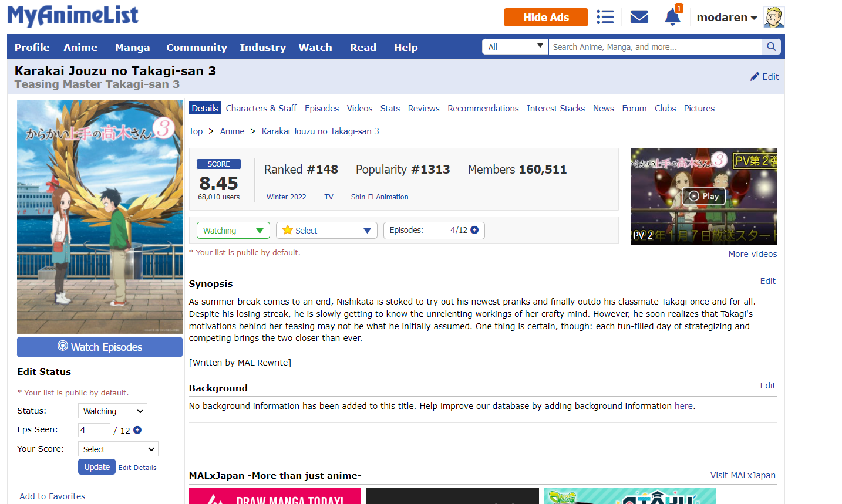Click the Winter 2022 season link
The image size is (842, 504).
click(x=286, y=197)
